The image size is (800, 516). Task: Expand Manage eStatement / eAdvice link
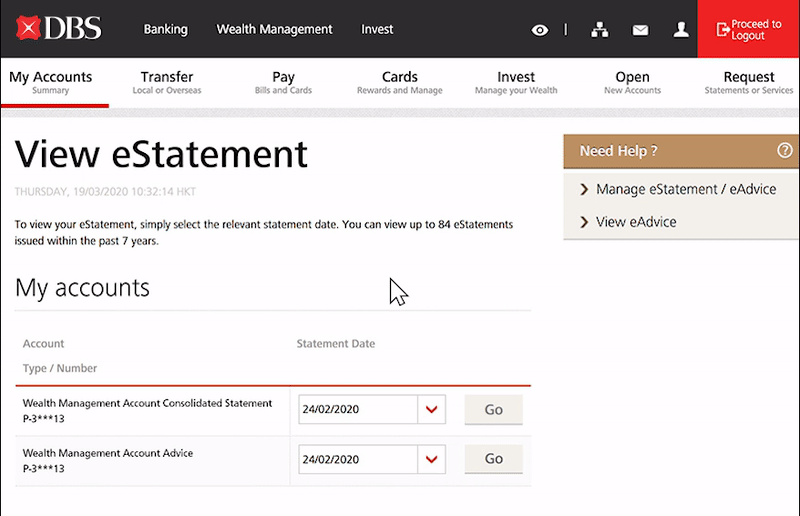(685, 189)
